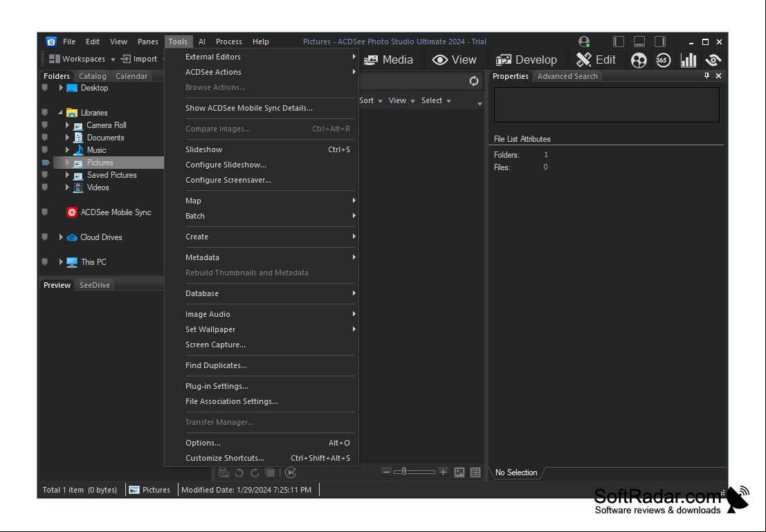
Task: Switch to the SeeDrive tab
Action: [x=95, y=285]
